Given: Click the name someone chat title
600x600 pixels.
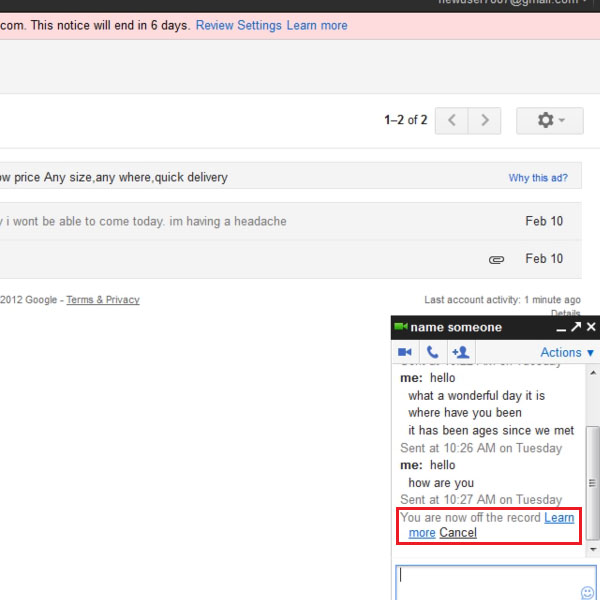Looking at the screenshot, I should (x=456, y=328).
